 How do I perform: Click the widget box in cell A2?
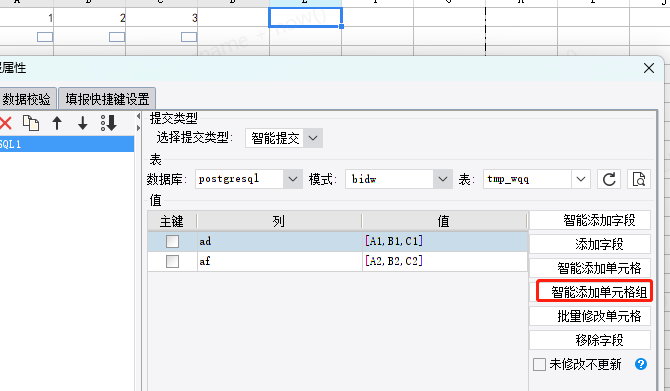click(x=45, y=37)
